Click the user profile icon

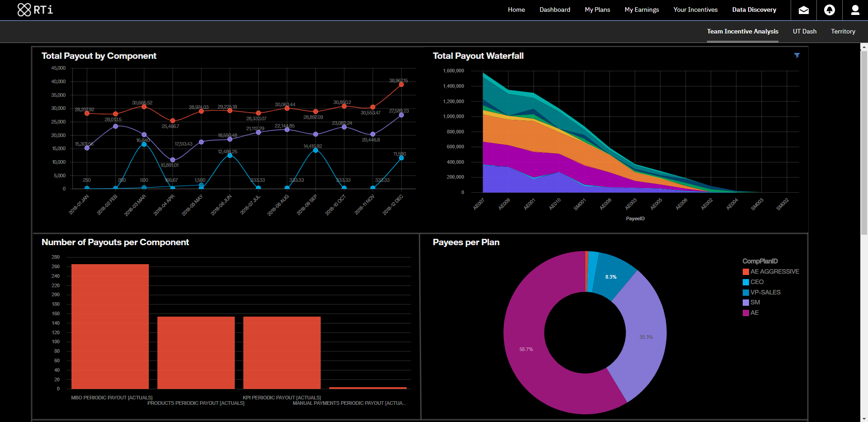[855, 9]
